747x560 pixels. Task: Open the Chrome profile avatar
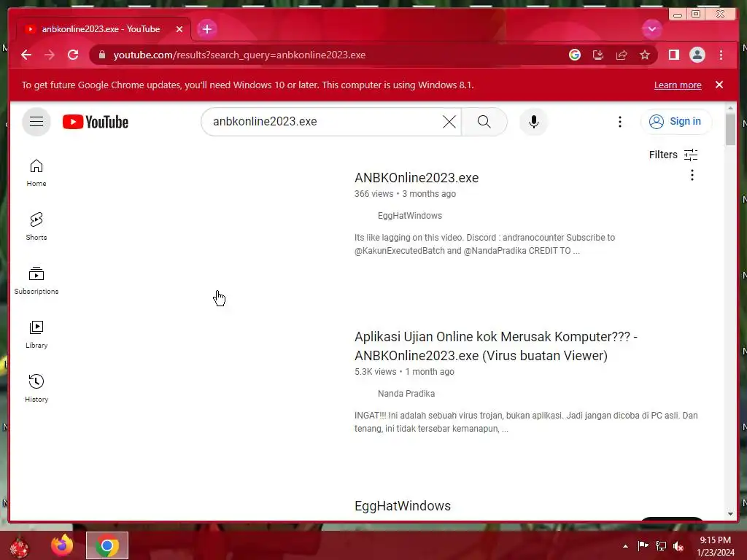[697, 55]
